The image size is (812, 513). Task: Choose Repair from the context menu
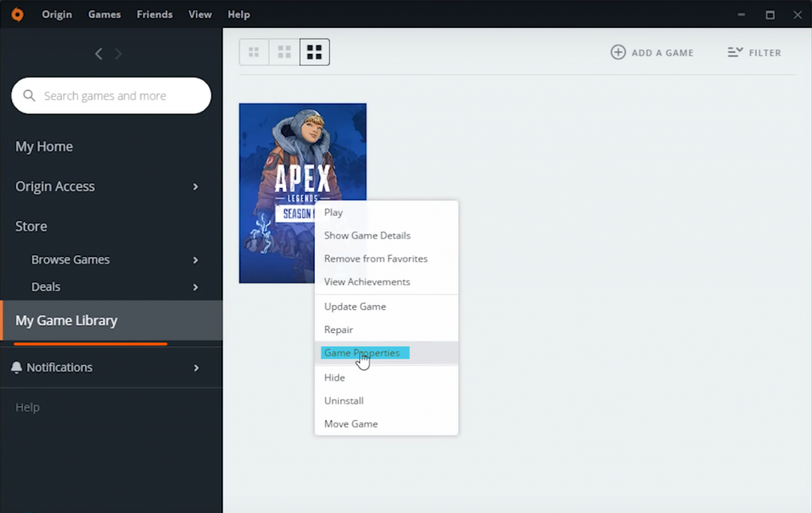(x=339, y=329)
